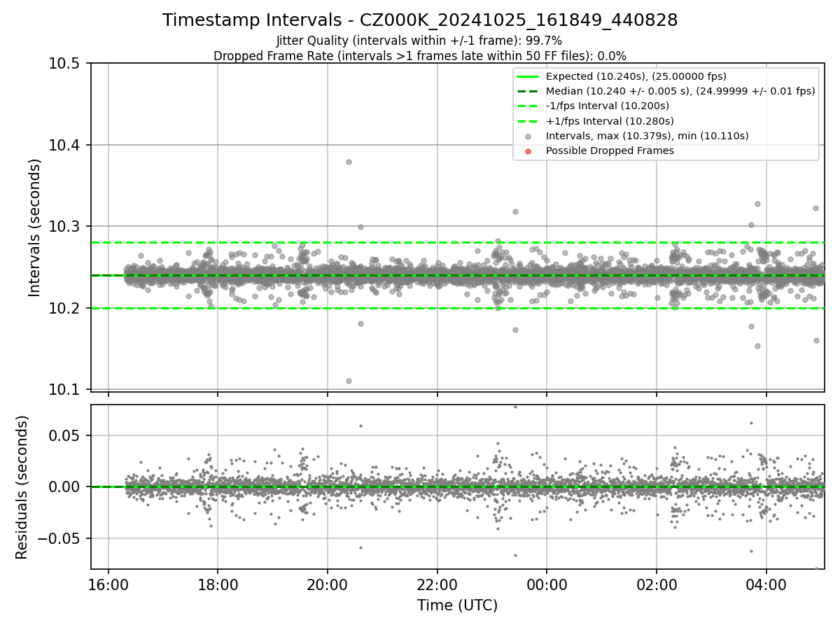
Task: Click the x-axis tick label '20:00'
Action: pyautogui.click(x=328, y=584)
